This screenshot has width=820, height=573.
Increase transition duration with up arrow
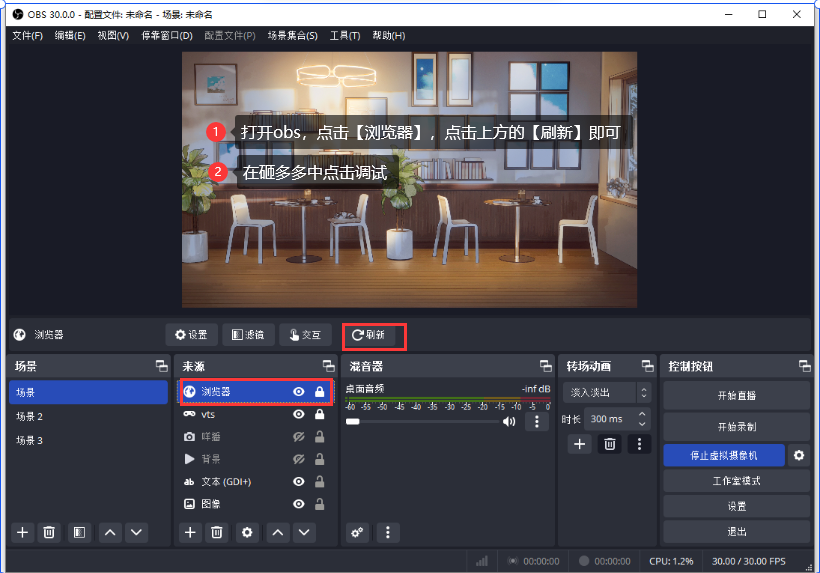point(642,414)
